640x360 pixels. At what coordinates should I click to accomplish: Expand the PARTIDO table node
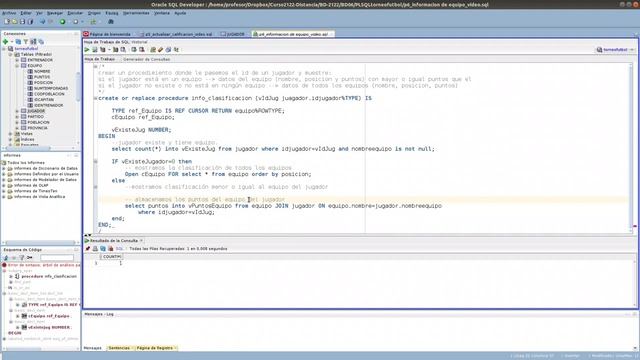17,117
